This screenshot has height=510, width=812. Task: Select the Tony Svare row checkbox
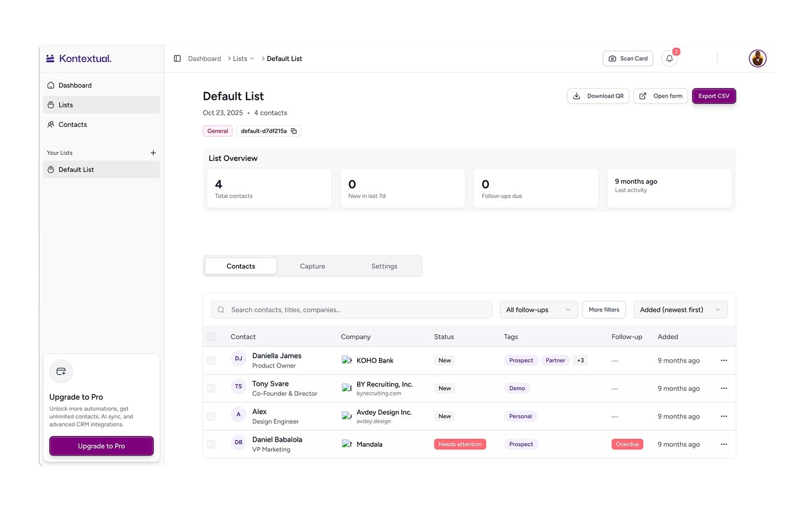(211, 388)
